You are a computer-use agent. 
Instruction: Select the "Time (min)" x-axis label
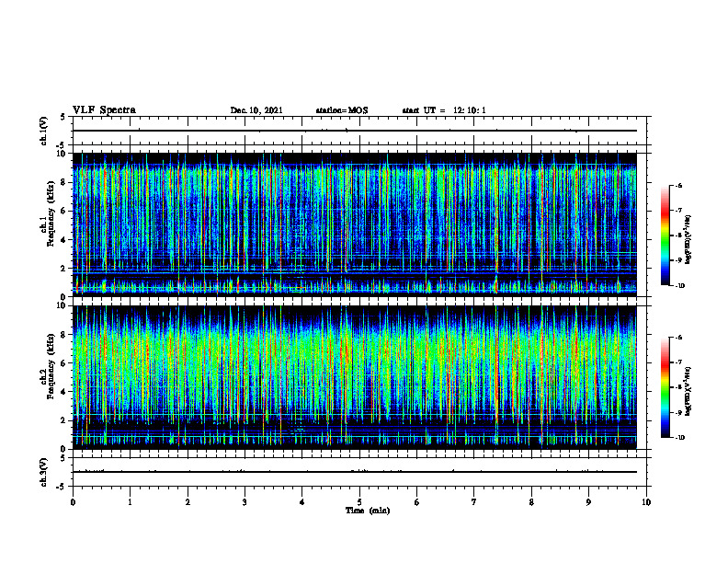(368, 511)
